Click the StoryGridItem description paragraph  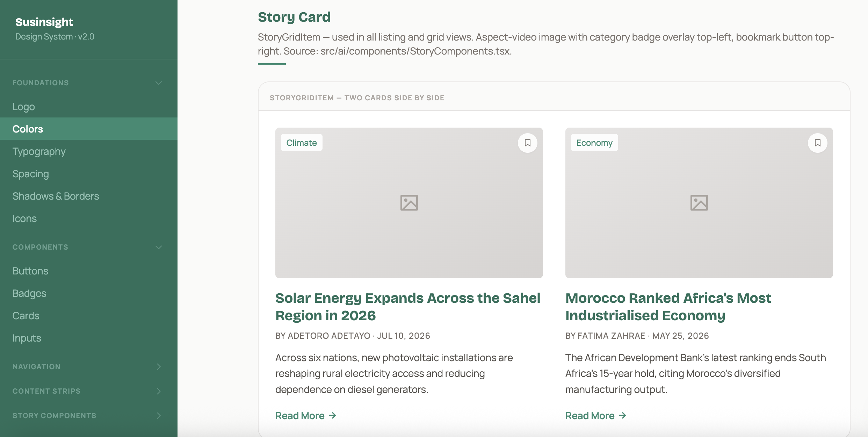click(x=546, y=44)
